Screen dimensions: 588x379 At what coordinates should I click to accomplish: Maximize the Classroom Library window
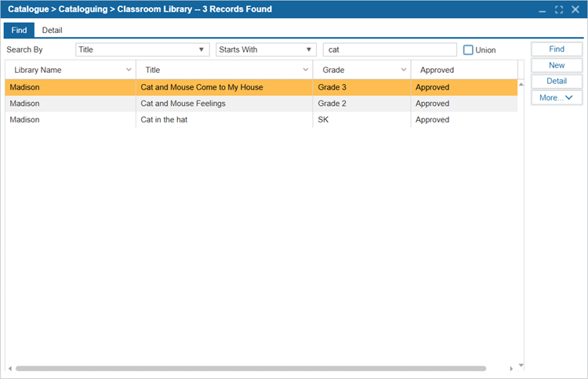[x=559, y=9]
